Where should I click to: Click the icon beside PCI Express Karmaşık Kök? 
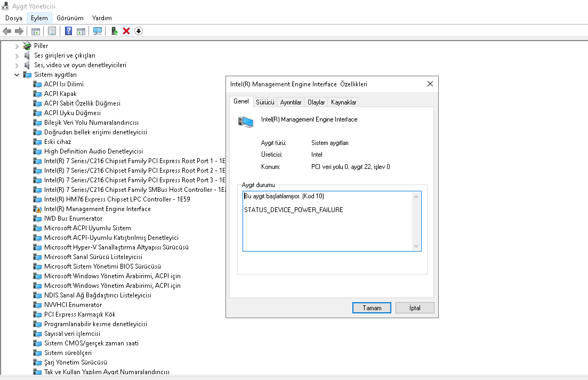(x=37, y=314)
